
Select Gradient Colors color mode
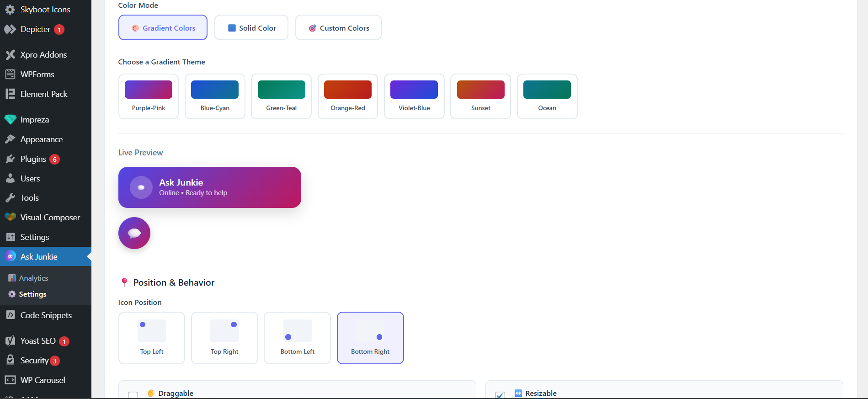point(163,27)
